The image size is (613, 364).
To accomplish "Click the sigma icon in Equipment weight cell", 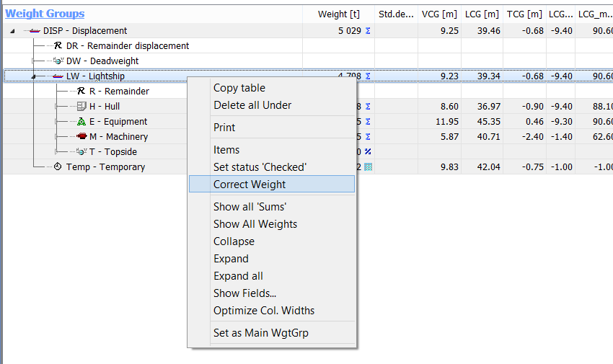I will (368, 122).
